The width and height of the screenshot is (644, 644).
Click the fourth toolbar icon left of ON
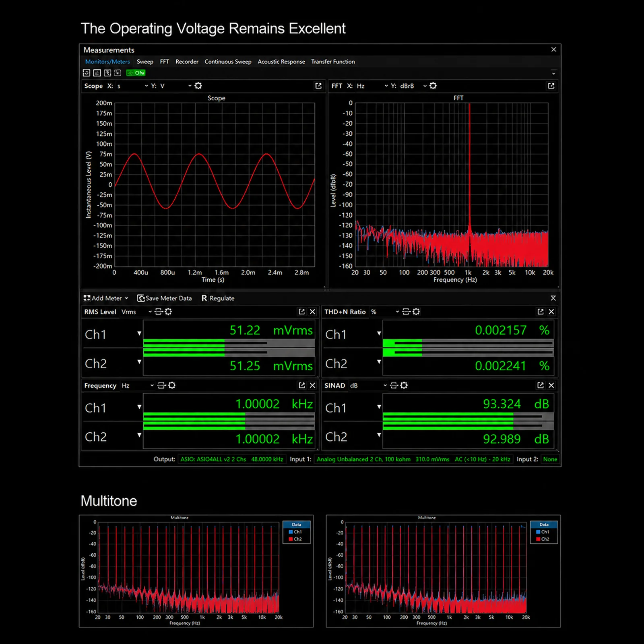pyautogui.click(x=118, y=73)
